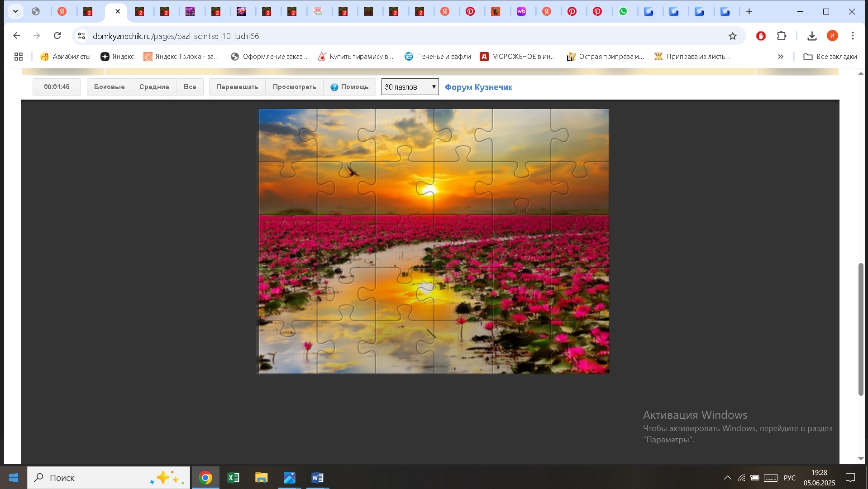Open the clock showing 19:28
This screenshot has height=489, width=868.
(819, 478)
